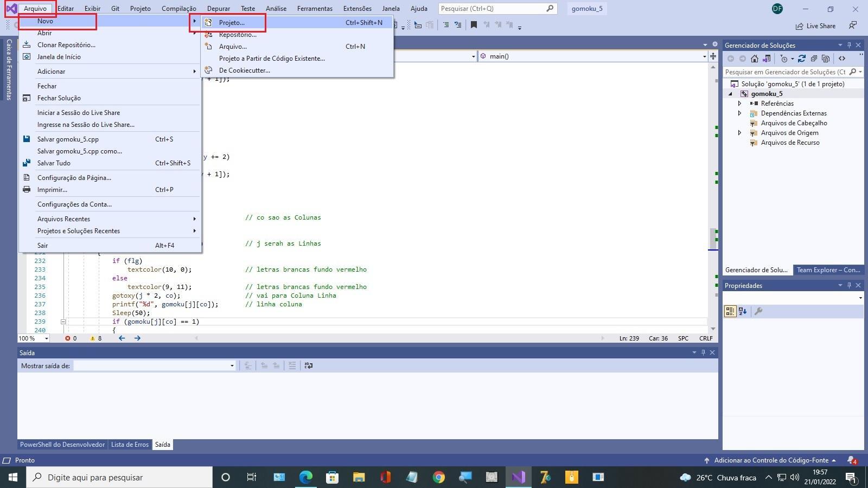
Task: Open the 100 % zoom dropdown
Action: 47,338
